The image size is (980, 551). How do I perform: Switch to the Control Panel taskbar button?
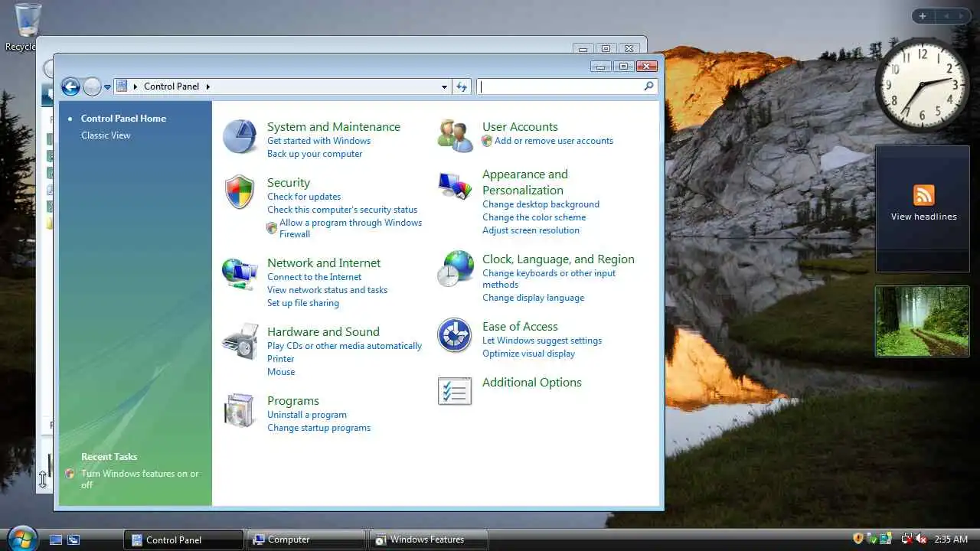pyautogui.click(x=184, y=540)
